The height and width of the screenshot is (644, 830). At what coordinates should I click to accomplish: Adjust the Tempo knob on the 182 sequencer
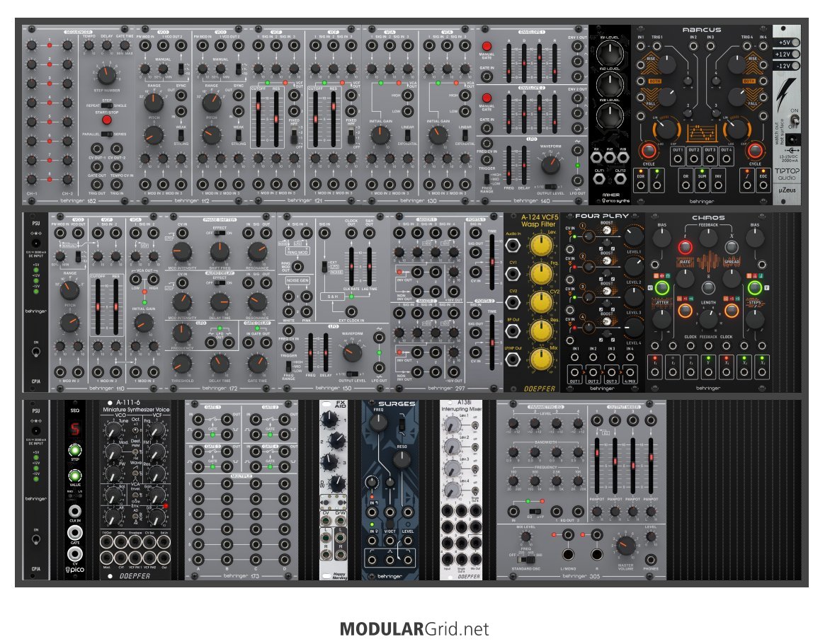(x=89, y=46)
